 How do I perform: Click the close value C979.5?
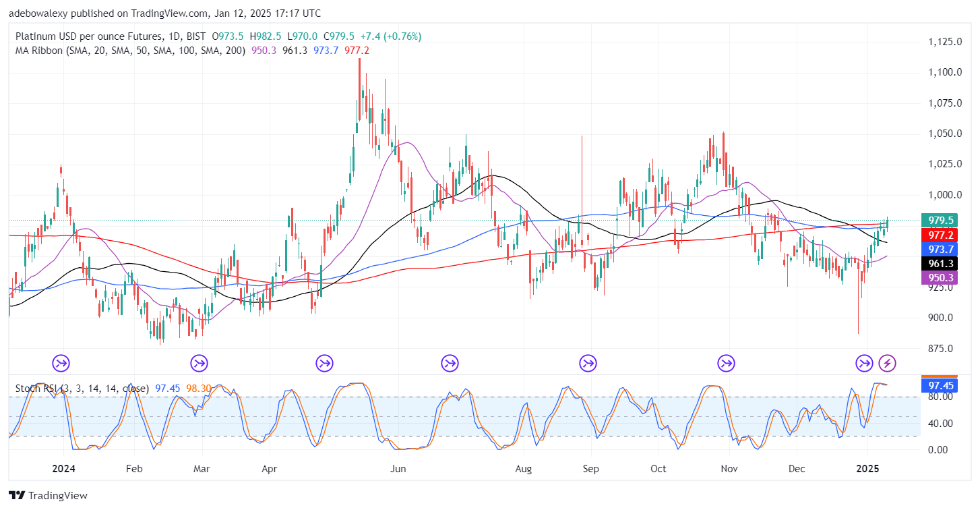point(340,36)
